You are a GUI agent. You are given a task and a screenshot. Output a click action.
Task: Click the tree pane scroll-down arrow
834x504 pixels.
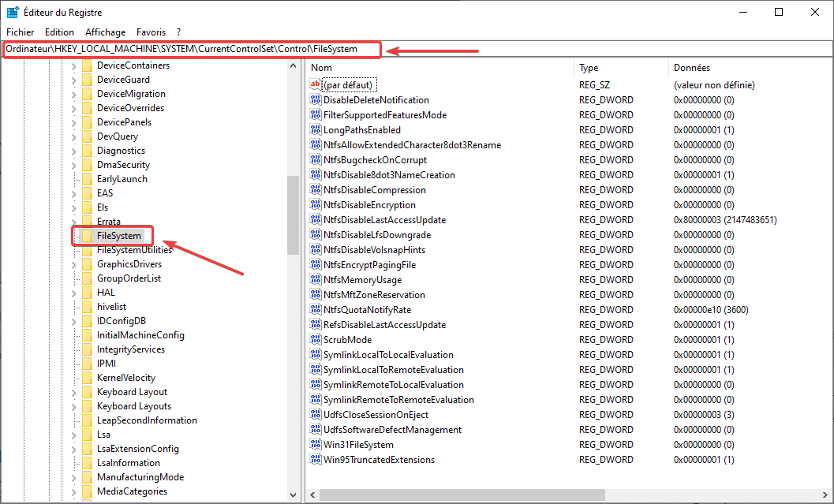[293, 495]
